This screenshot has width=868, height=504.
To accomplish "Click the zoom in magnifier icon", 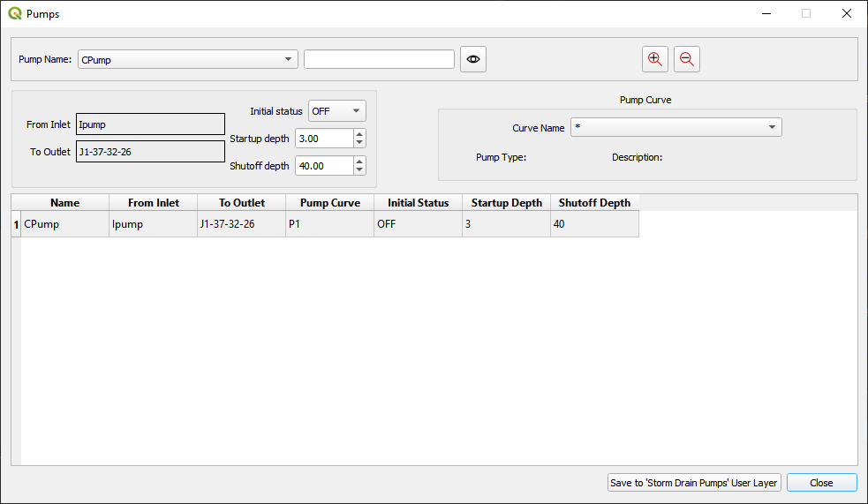I will [x=654, y=59].
